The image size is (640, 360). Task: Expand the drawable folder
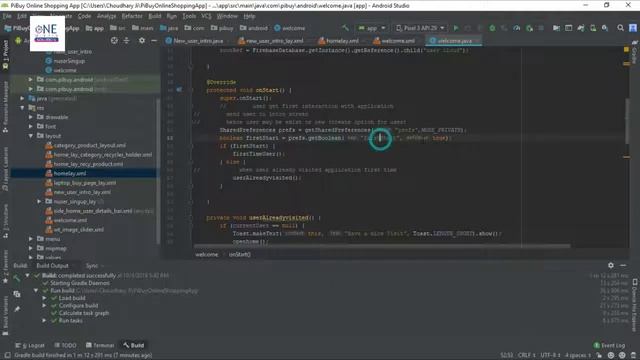point(31,117)
